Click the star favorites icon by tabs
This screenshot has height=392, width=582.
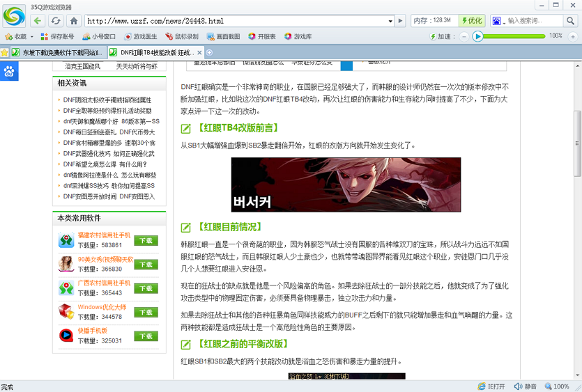click(4, 53)
